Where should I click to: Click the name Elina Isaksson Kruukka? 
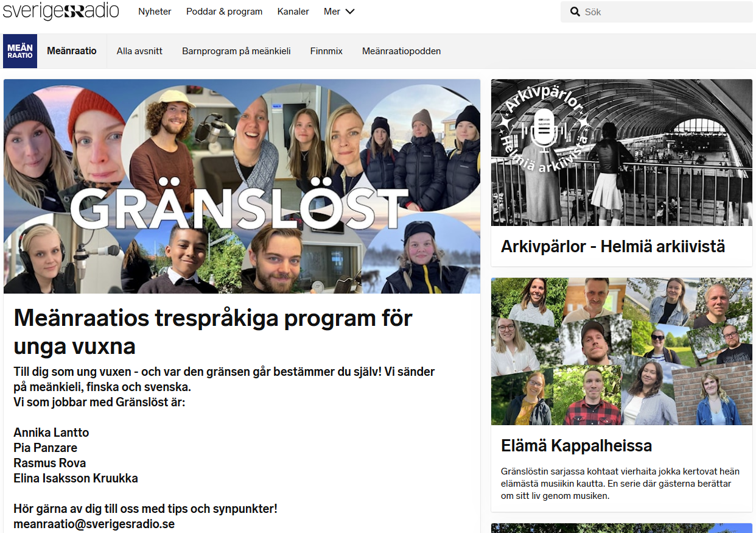tap(75, 478)
